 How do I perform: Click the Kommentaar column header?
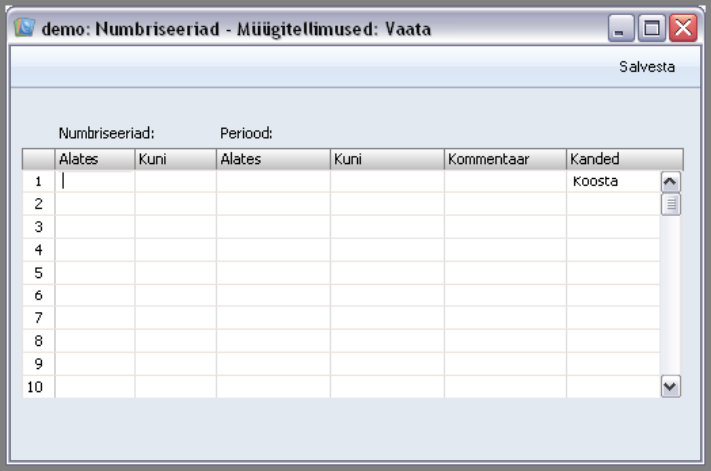click(505, 159)
